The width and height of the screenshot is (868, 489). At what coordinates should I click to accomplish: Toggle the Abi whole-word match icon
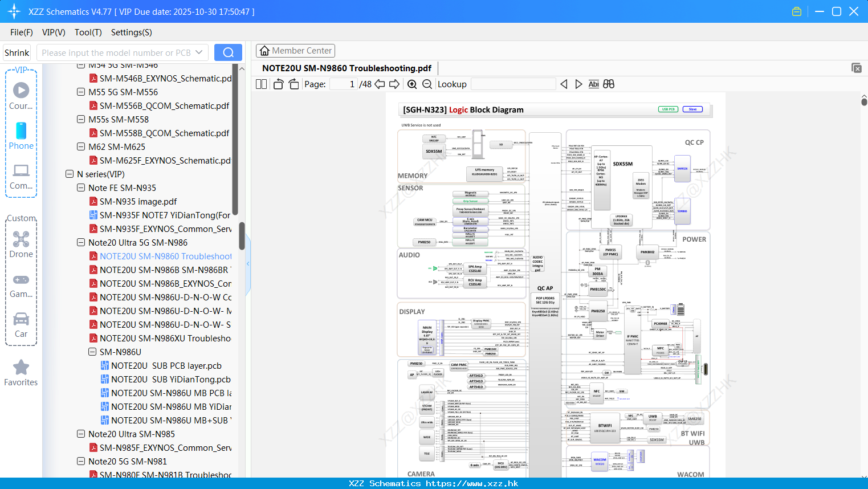[x=593, y=84]
